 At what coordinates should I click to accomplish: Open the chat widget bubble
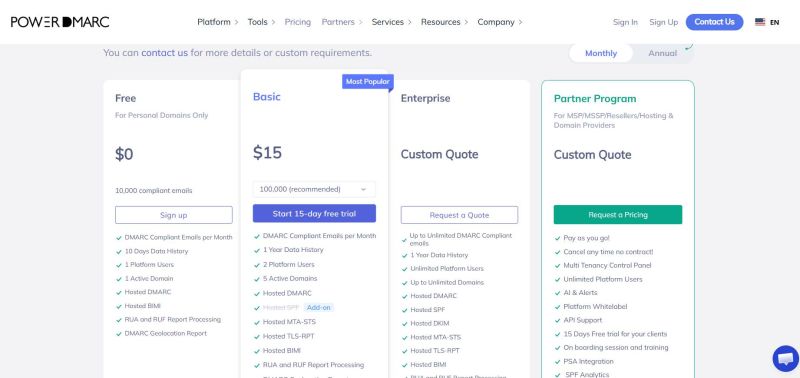pyautogui.click(x=785, y=359)
